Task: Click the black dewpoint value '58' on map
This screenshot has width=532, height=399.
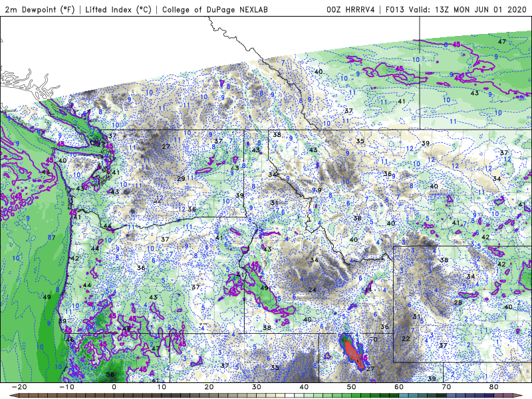Action: (110, 374)
